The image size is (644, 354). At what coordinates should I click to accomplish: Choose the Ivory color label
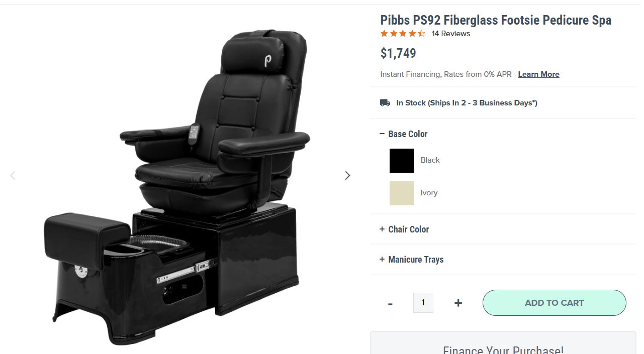[429, 193]
